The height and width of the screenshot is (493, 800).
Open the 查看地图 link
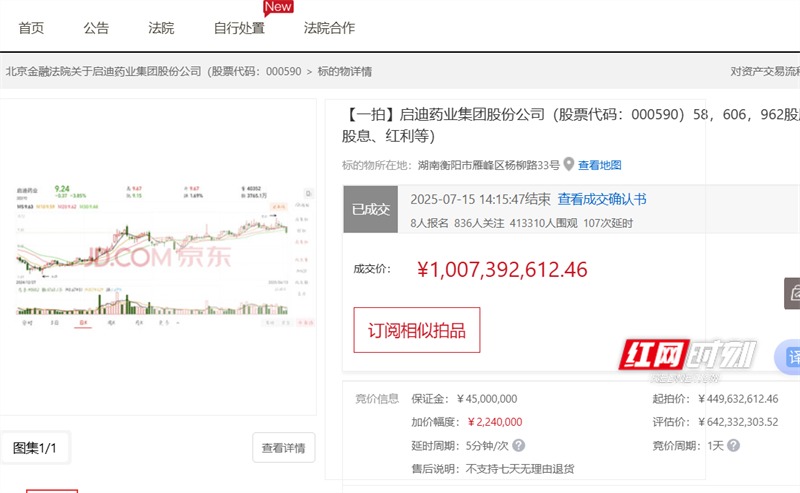599,165
